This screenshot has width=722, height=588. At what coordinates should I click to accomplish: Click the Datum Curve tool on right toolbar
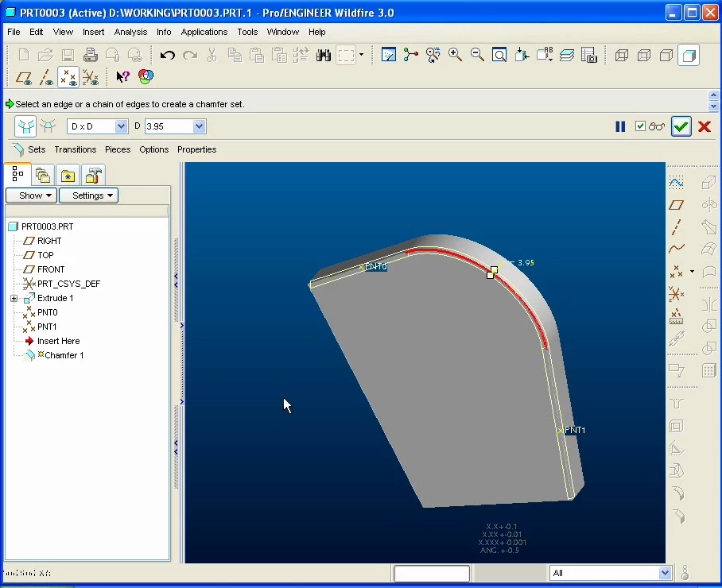(x=677, y=249)
